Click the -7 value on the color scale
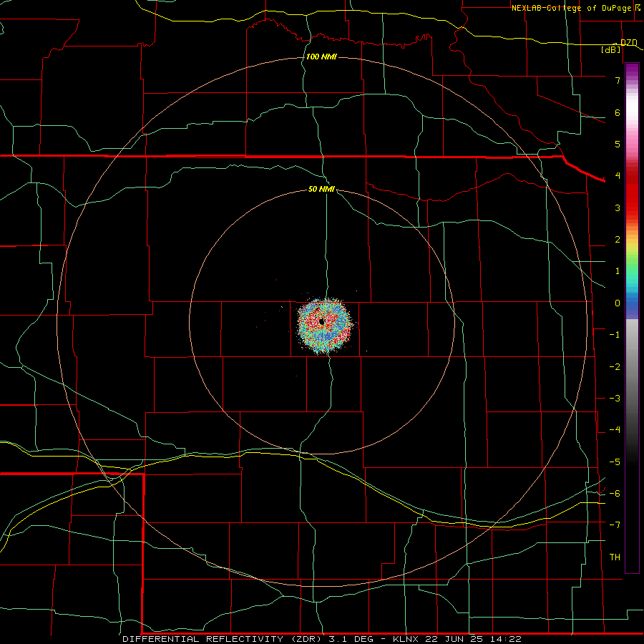 click(615, 525)
